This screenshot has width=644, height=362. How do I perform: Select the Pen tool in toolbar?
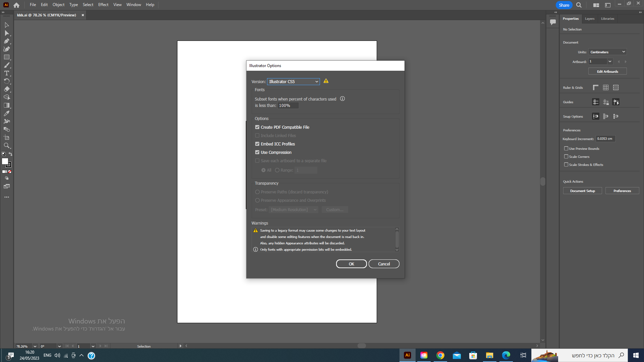tap(6, 41)
